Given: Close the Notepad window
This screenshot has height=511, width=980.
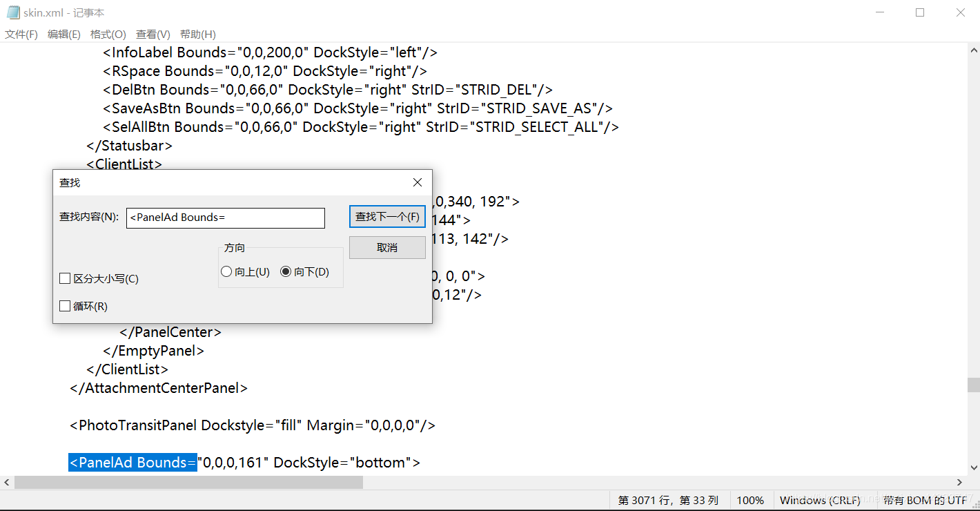Looking at the screenshot, I should (960, 12).
